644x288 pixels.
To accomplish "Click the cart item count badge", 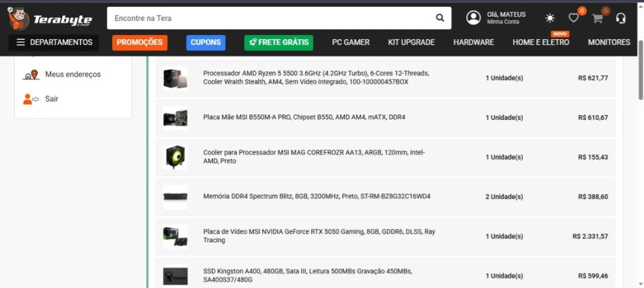I will (x=605, y=11).
